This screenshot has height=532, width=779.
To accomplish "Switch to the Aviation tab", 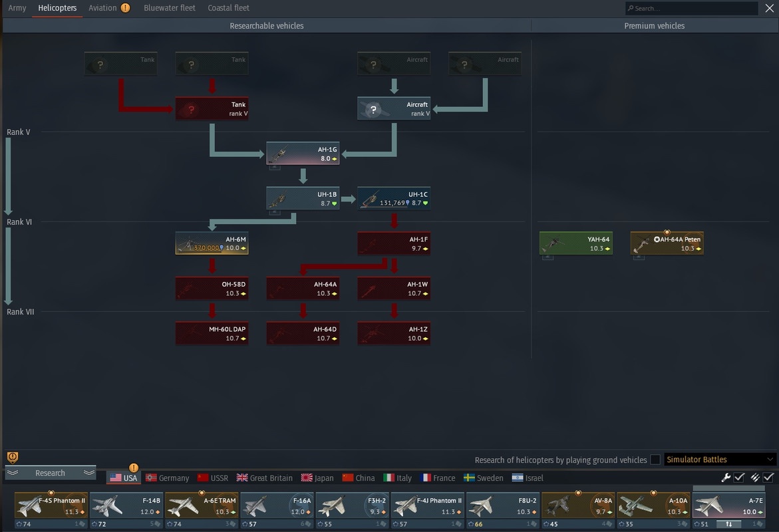I will pyautogui.click(x=102, y=8).
